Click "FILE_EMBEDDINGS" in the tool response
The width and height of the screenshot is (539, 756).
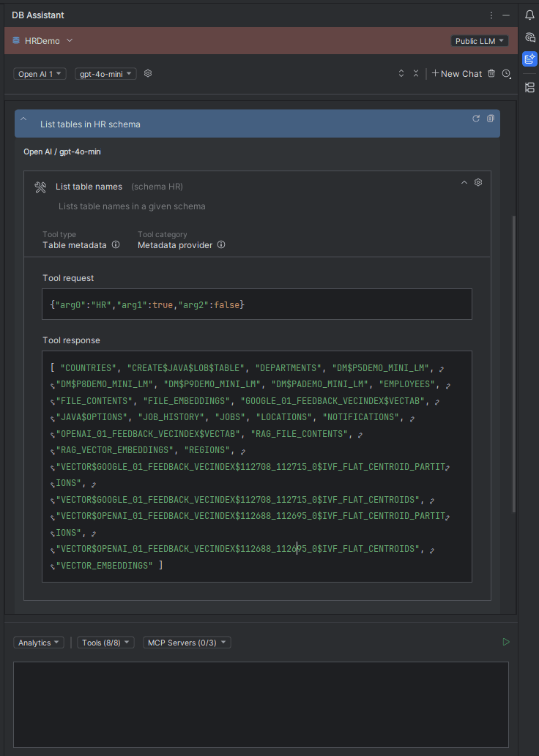click(x=187, y=401)
